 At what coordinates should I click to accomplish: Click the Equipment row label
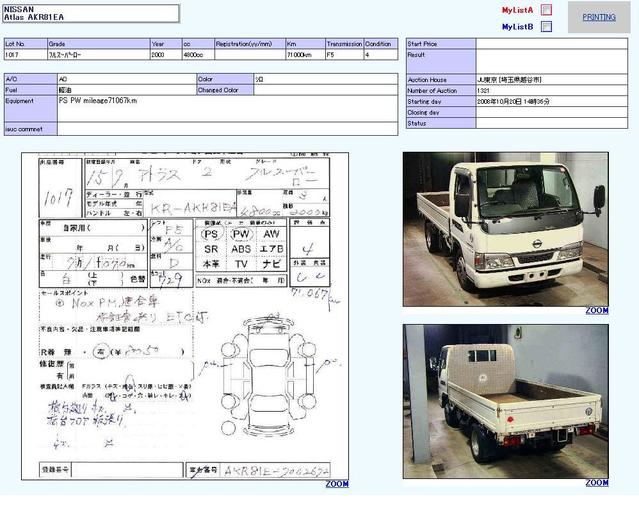[31, 109]
